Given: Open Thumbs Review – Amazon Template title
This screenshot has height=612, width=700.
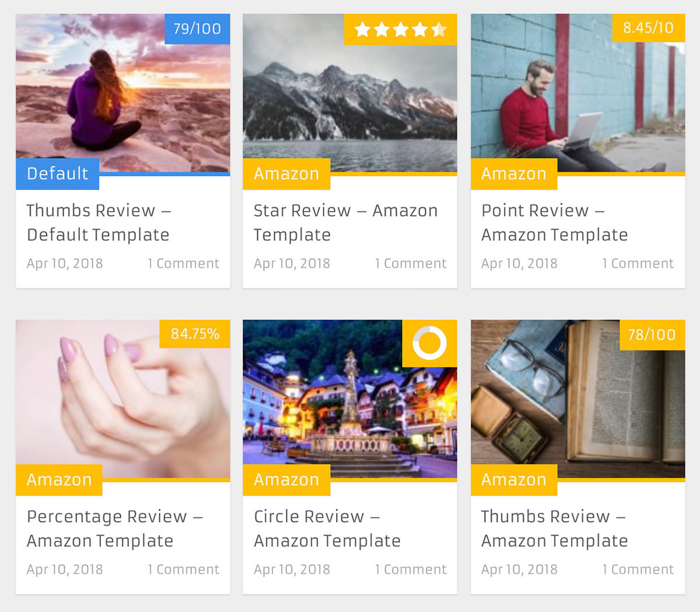Looking at the screenshot, I should click(554, 528).
